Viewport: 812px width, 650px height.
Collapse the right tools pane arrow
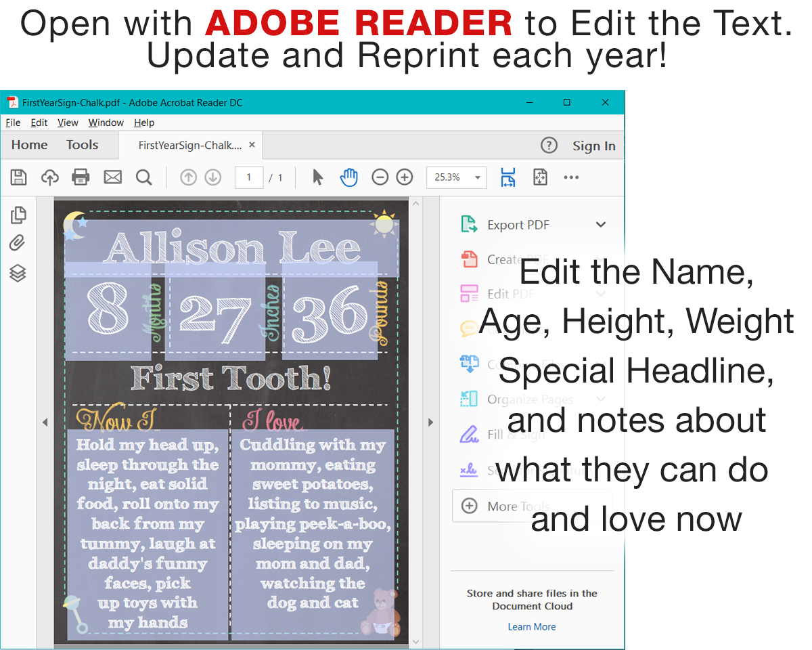pos(431,422)
